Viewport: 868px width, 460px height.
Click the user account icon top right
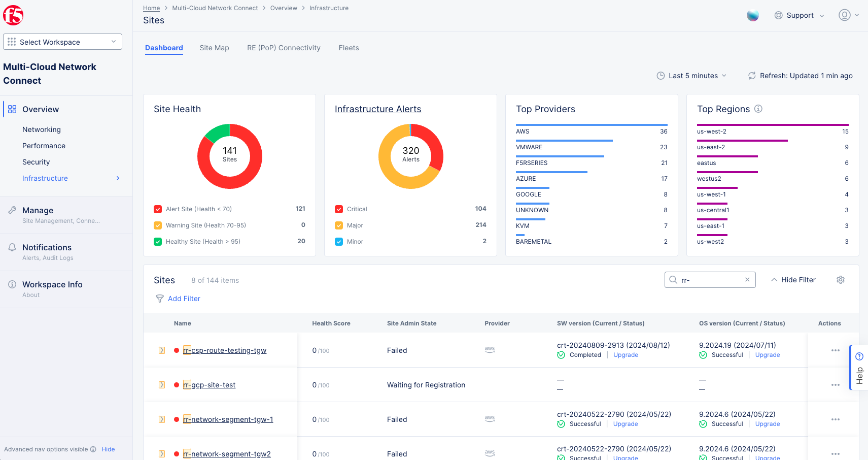pos(844,15)
